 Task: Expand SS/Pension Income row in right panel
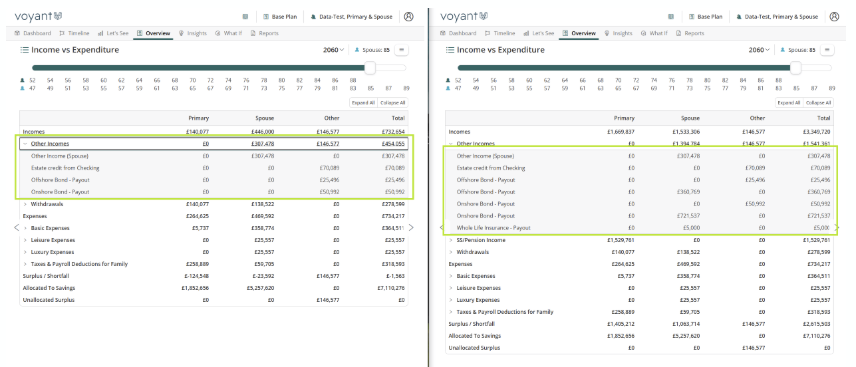pyautogui.click(x=451, y=240)
